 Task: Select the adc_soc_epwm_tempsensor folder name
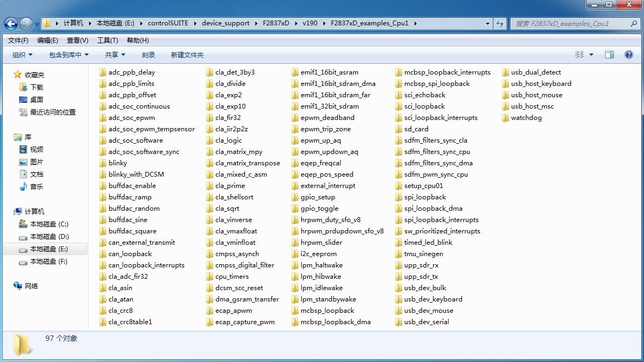tap(152, 129)
